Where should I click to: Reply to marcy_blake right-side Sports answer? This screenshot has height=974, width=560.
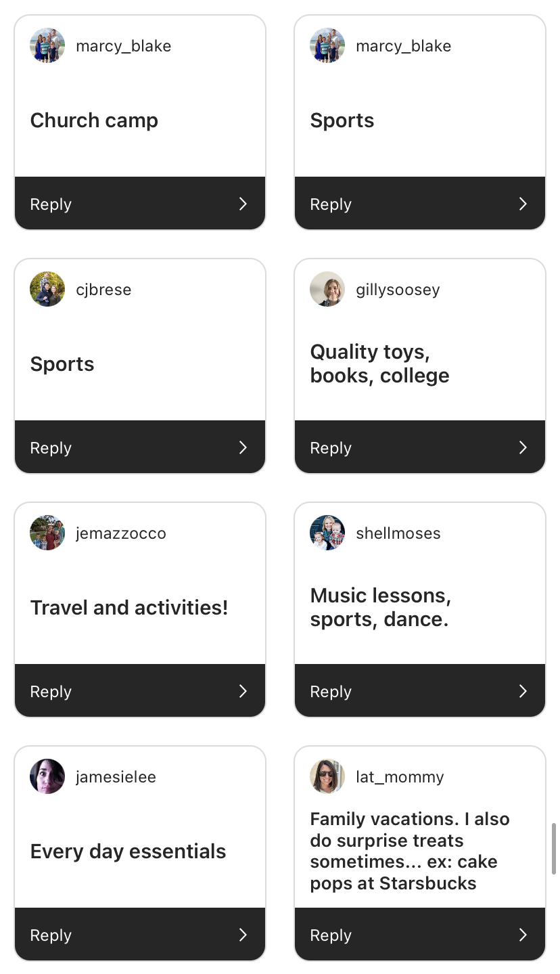pyautogui.click(x=420, y=204)
